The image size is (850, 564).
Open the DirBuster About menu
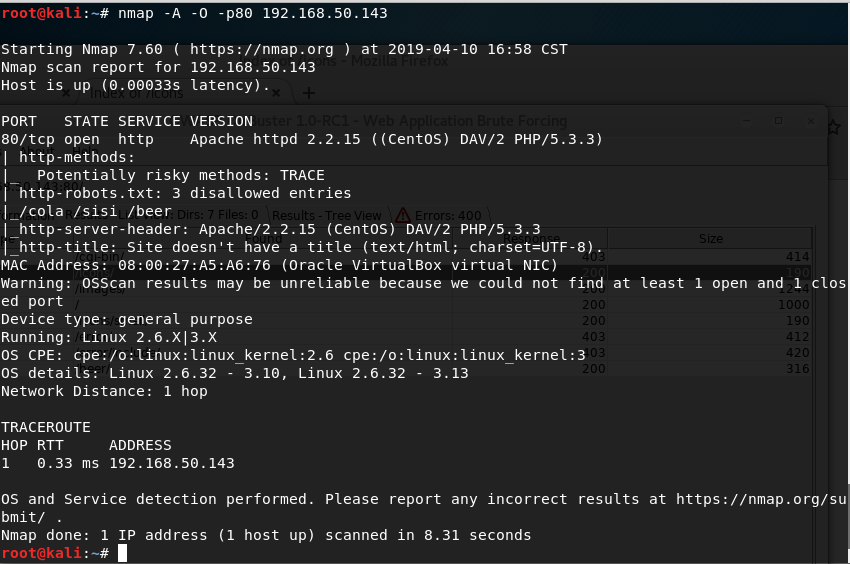(x=37, y=149)
